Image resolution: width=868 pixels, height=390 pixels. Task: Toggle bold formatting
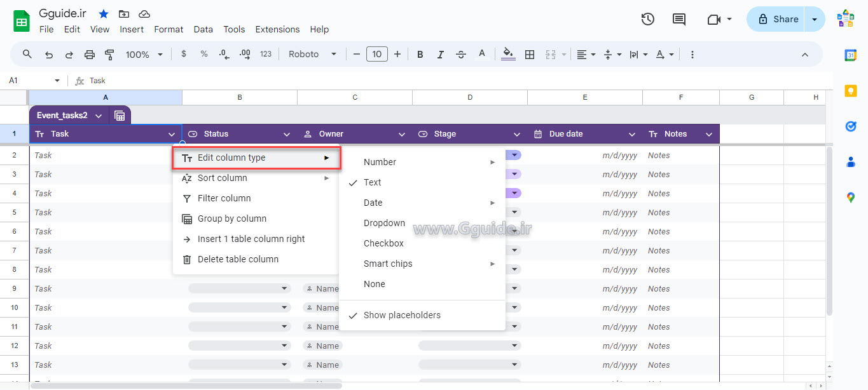420,54
